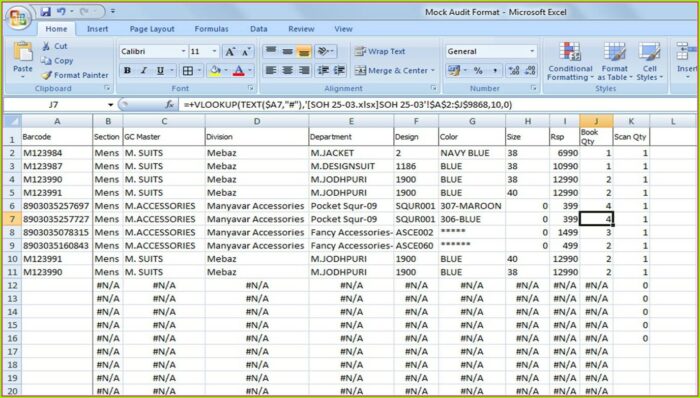Undo the last action
The image size is (700, 398).
coord(61,11)
